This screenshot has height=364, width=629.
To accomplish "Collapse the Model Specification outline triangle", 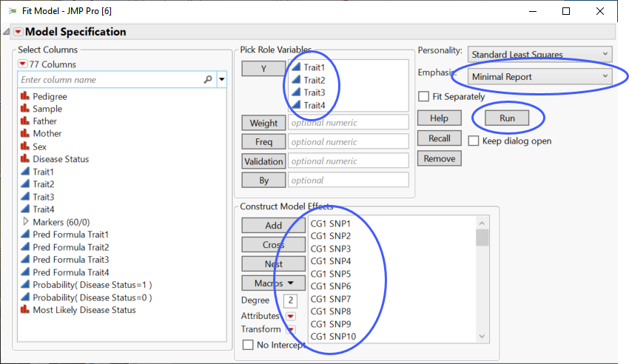I will [7, 32].
